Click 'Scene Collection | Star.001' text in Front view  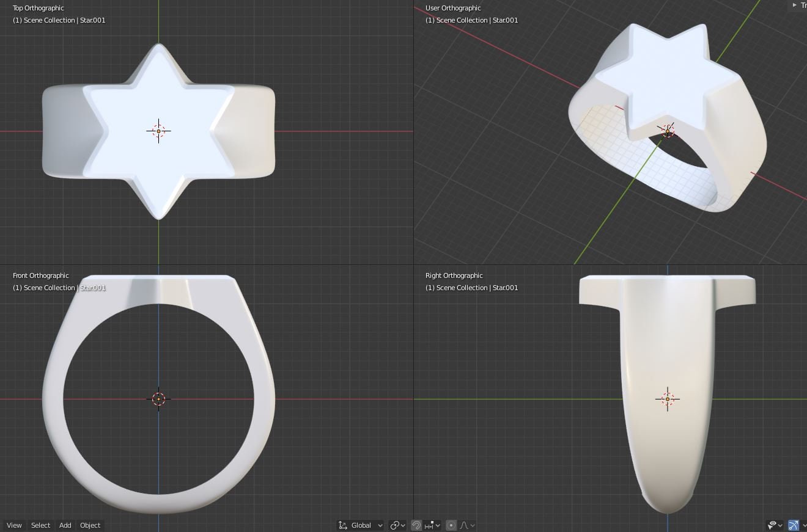pos(64,288)
